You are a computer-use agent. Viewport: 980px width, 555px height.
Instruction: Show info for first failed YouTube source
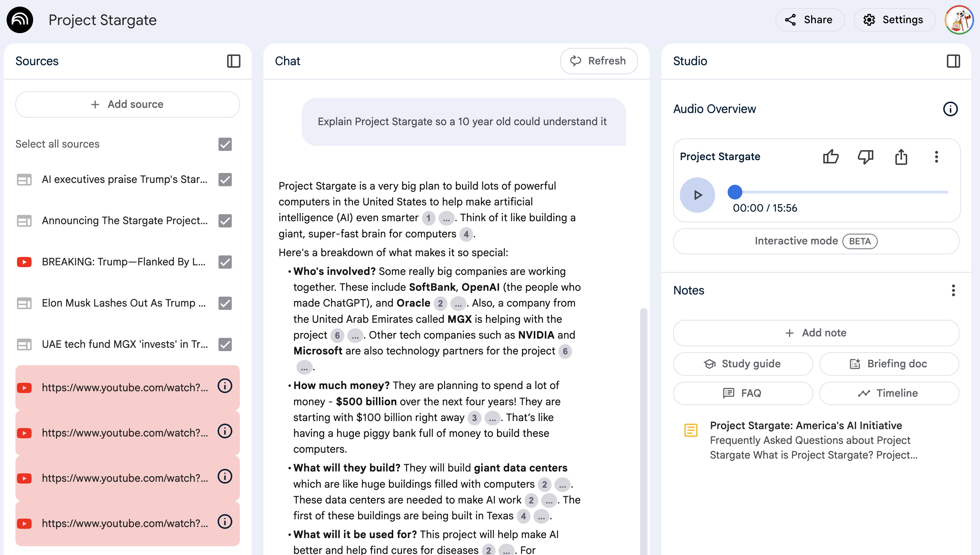[x=225, y=386]
